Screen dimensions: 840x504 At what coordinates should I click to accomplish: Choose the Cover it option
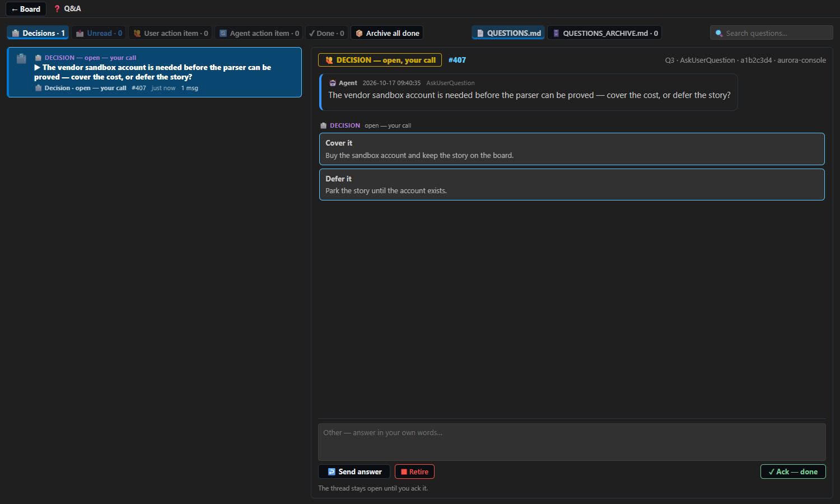click(572, 149)
